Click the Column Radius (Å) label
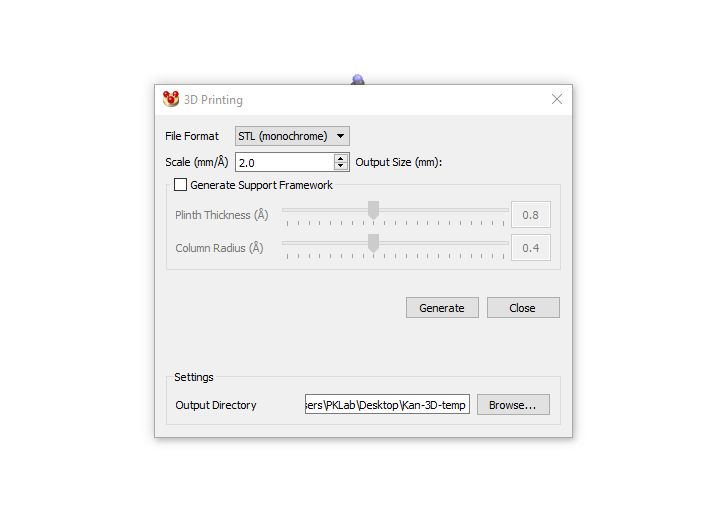Viewport: 727px width, 521px height. tap(219, 248)
